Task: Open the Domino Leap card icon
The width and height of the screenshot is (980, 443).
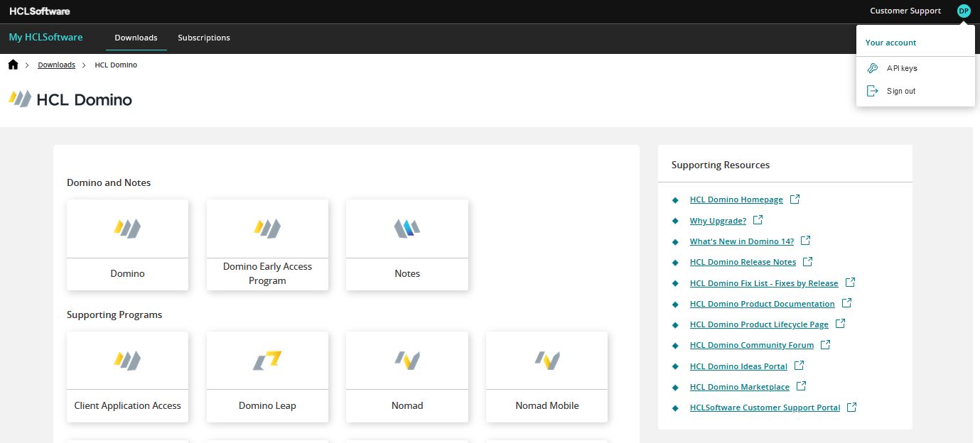Action: [x=268, y=360]
